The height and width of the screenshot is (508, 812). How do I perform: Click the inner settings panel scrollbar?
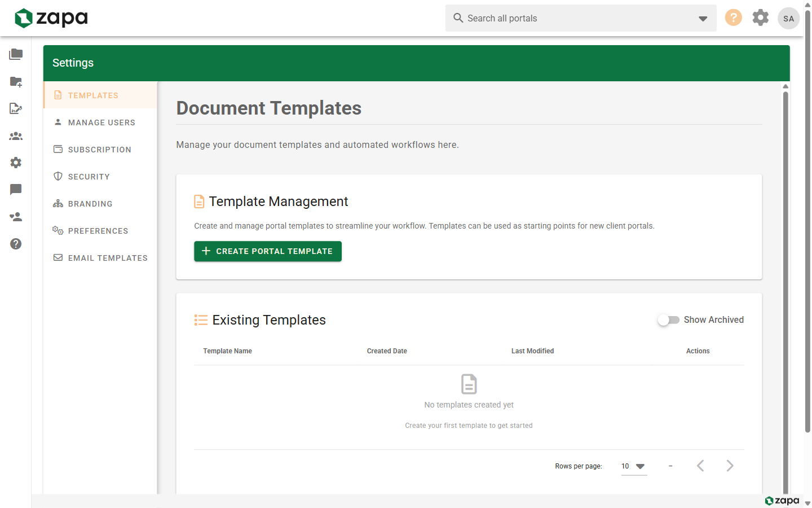[785, 292]
